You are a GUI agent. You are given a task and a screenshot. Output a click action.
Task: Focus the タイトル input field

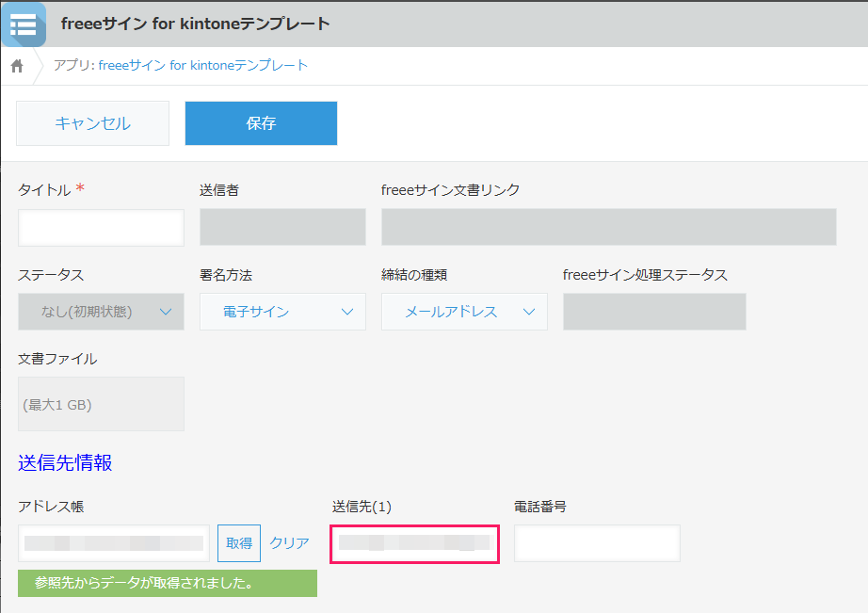[x=101, y=228]
